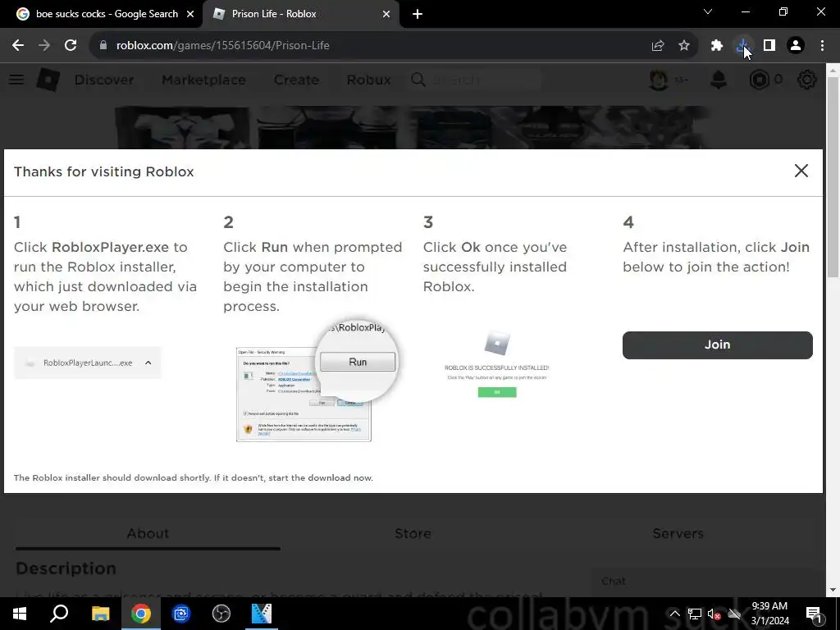Open the Robux balance icon

pos(759,80)
